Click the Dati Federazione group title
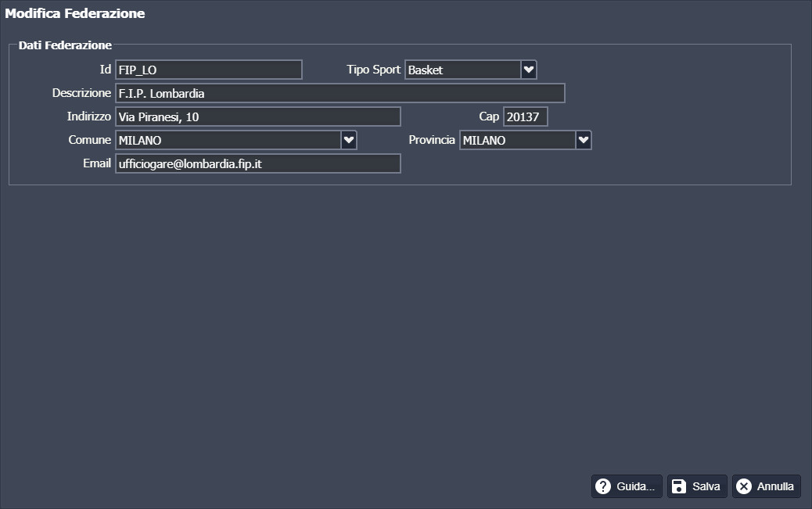Viewport: 812px width, 509px height. click(x=65, y=45)
